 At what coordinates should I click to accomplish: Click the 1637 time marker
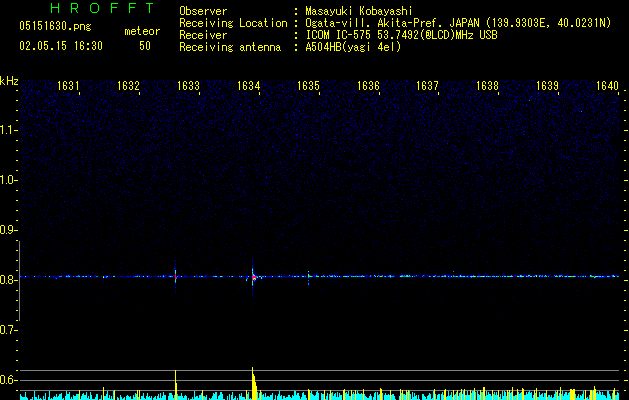pos(427,86)
